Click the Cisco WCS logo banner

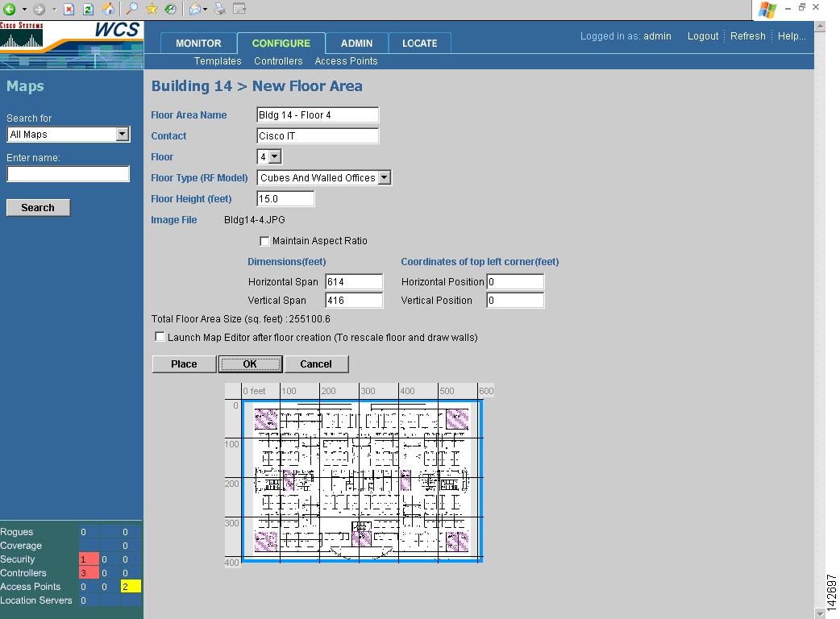pyautogui.click(x=72, y=45)
